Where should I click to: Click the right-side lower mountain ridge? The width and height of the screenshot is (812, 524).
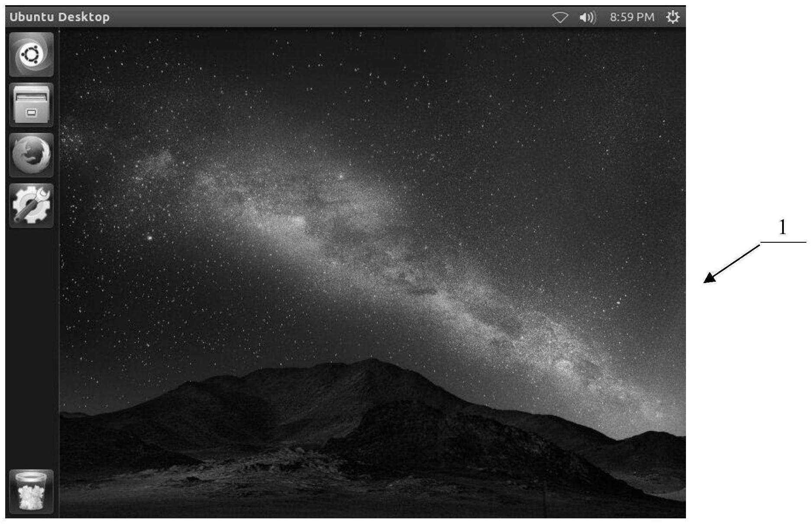650,438
